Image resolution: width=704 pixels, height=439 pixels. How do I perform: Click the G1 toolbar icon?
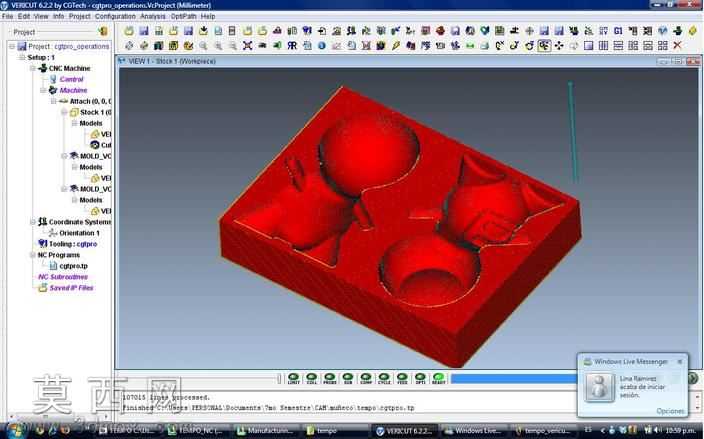point(618,31)
